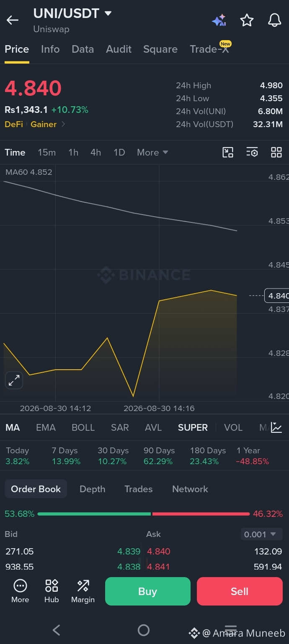This screenshot has width=289, height=644.
Task: Open the More menu in the bottom bar
Action: 20,591
